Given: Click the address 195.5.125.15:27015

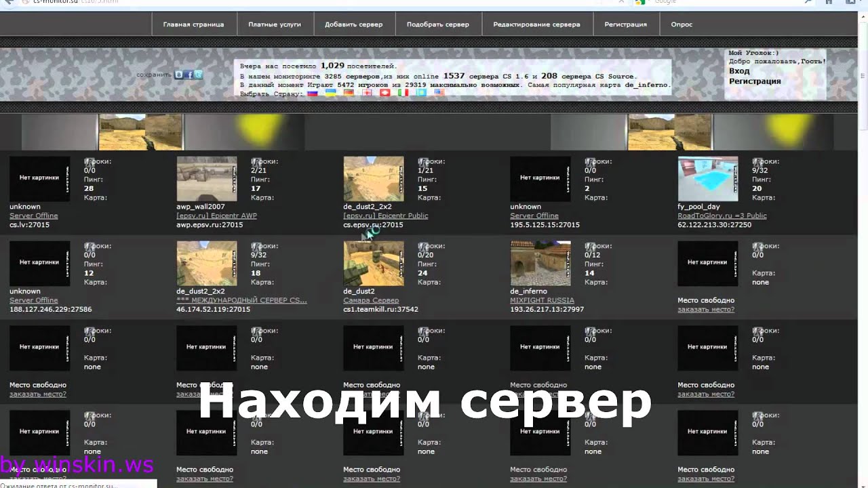Looking at the screenshot, I should coord(545,225).
